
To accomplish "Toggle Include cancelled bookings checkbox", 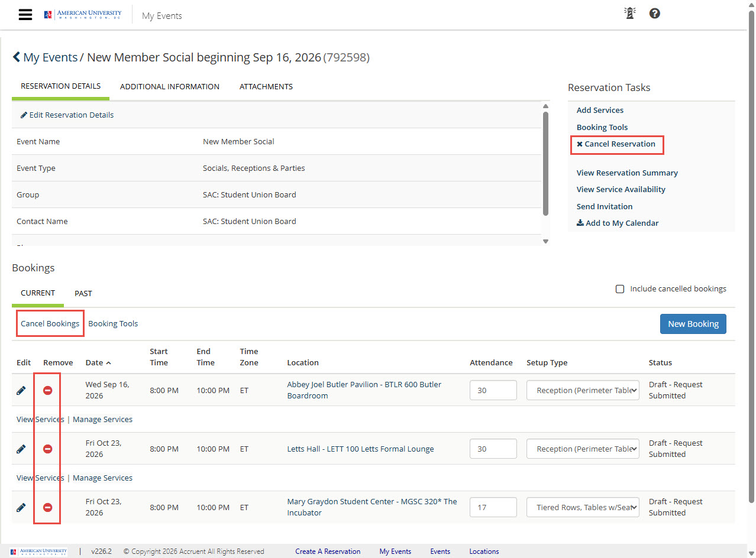I will click(x=620, y=289).
